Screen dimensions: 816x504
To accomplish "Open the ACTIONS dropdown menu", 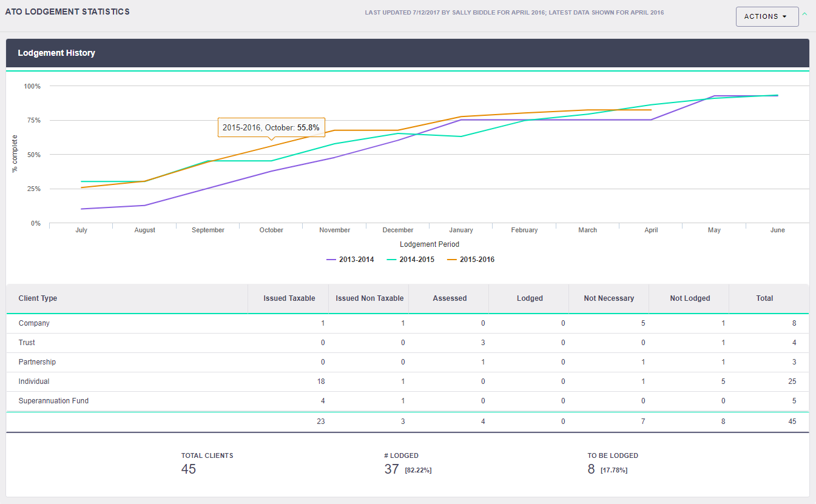I will click(x=767, y=16).
